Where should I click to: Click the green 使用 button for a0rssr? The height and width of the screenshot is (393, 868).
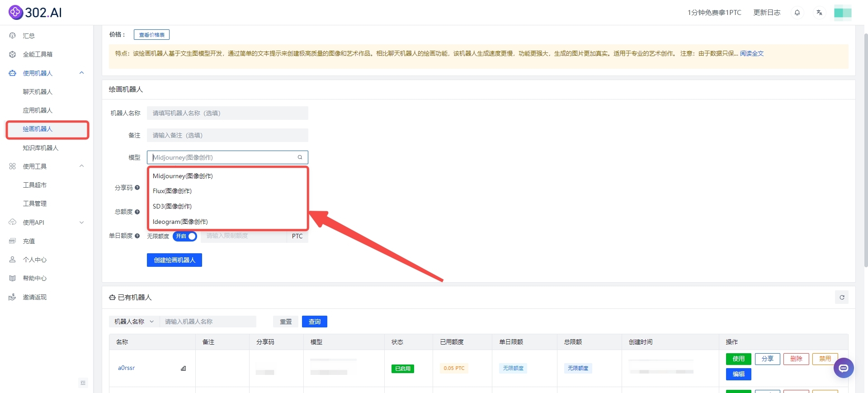click(739, 359)
